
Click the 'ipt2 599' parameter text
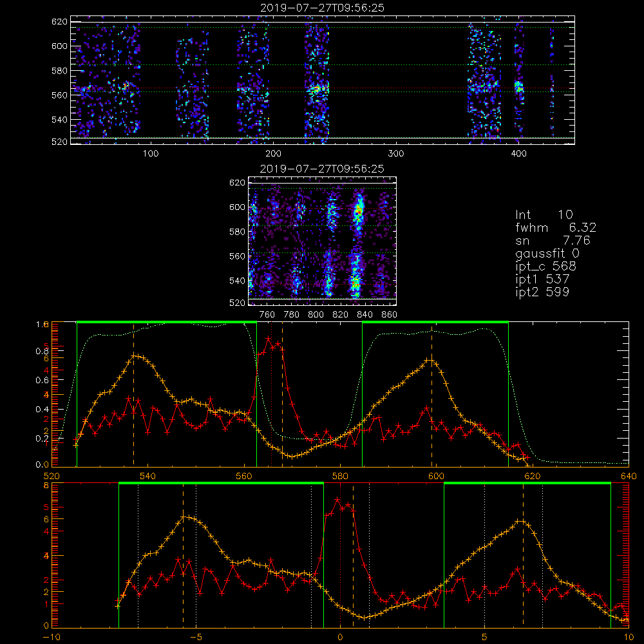point(542,292)
